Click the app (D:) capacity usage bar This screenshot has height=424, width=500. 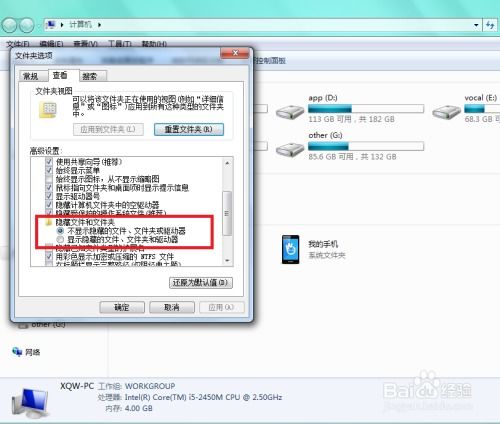point(366,109)
